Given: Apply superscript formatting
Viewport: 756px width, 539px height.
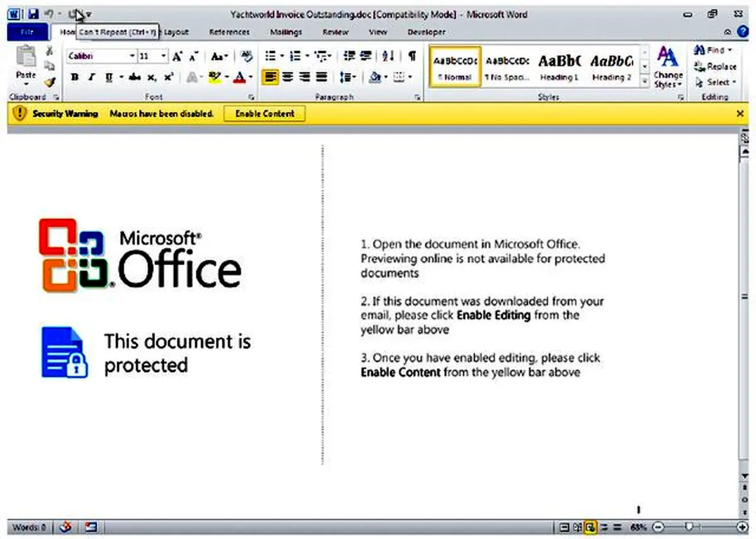Looking at the screenshot, I should pos(168,77).
